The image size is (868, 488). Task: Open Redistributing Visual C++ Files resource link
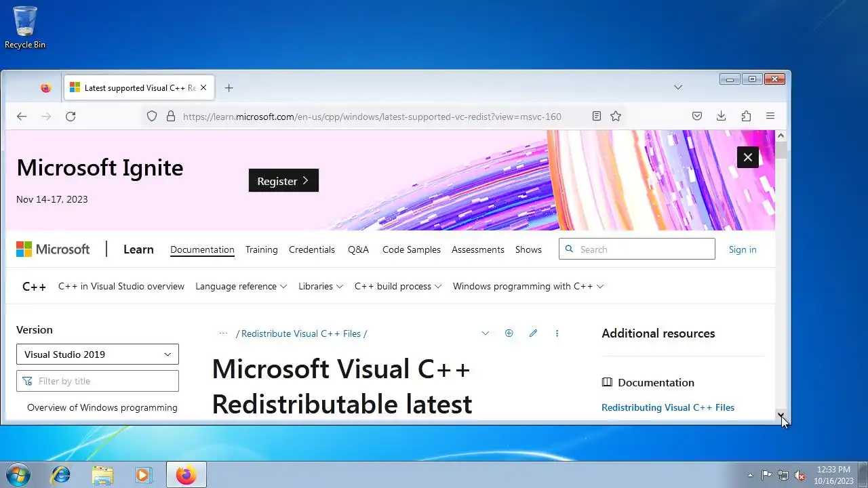668,407
